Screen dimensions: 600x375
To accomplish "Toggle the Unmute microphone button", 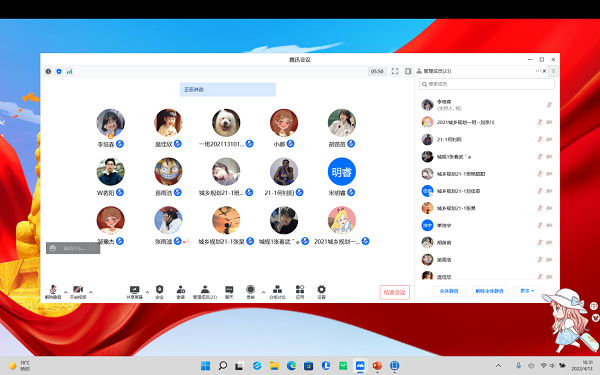I will 53,292.
